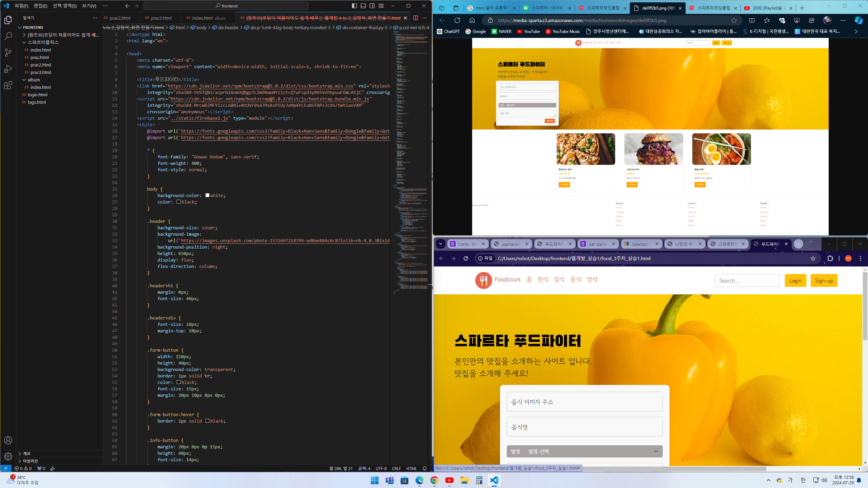This screenshot has width=868, height=488.
Task: Open the Accounts icon in VS Code
Action: [x=8, y=440]
